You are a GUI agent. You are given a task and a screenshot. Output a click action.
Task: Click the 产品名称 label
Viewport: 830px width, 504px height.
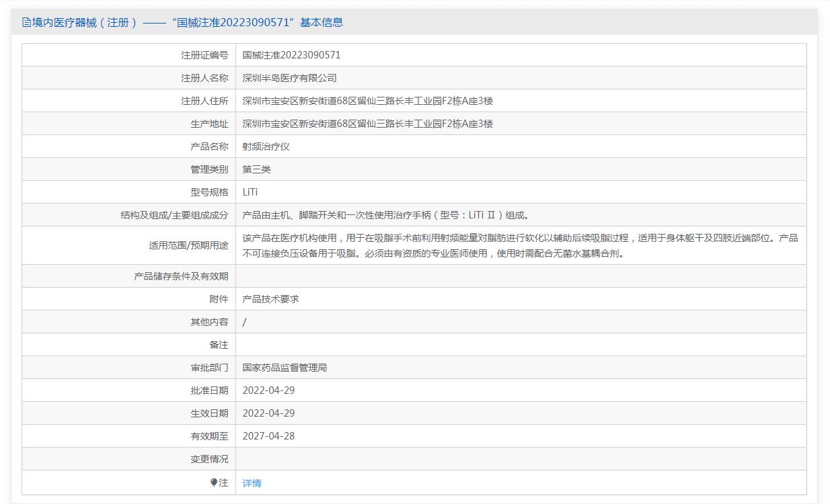(x=209, y=146)
